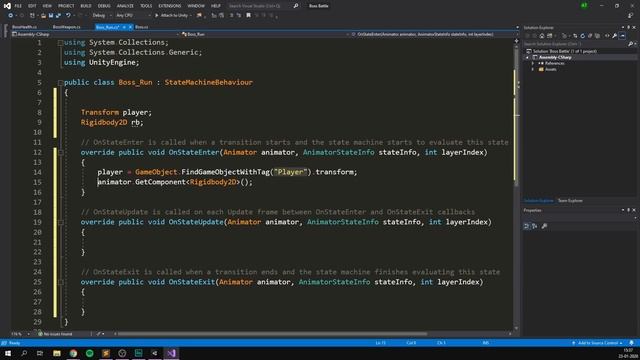Click Property Pages wrench in Properties panel
The image size is (640, 360).
pos(544,226)
